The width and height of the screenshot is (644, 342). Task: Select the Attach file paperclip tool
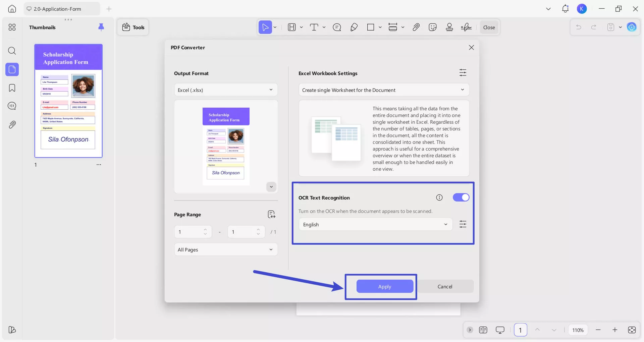[416, 27]
